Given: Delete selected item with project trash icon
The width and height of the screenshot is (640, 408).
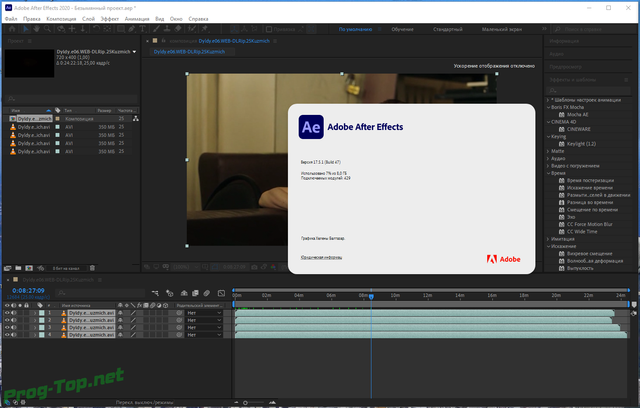Looking at the screenshot, I should (x=92, y=268).
